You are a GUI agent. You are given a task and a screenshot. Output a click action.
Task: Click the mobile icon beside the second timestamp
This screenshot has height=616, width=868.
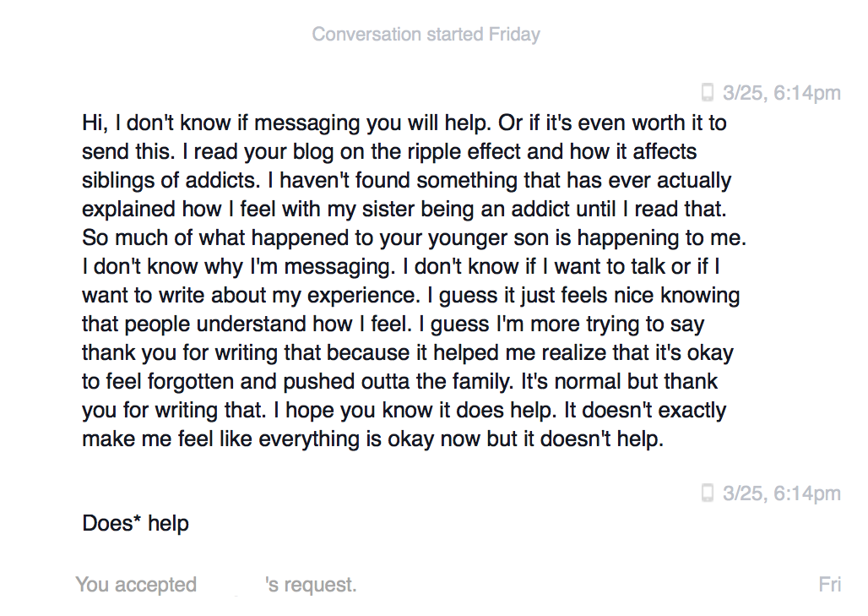tap(707, 492)
